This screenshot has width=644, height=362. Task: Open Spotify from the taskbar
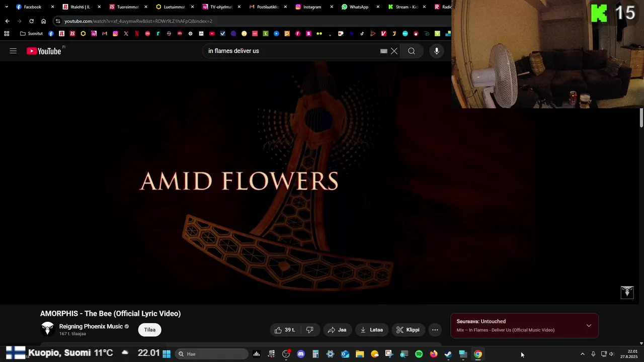click(419, 354)
